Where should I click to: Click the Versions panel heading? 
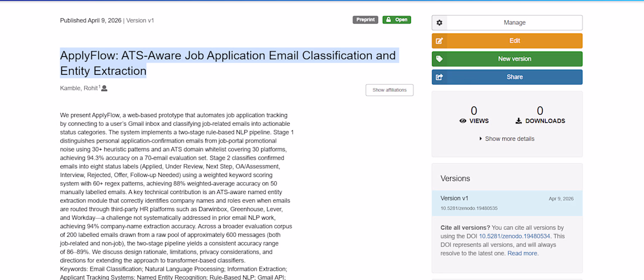coord(455,178)
